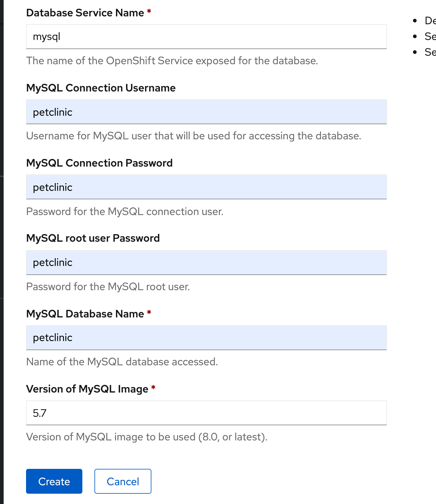Image resolution: width=436 pixels, height=504 pixels.
Task: Click 'Password for the MySQL connection user.' text
Action: [125, 211]
